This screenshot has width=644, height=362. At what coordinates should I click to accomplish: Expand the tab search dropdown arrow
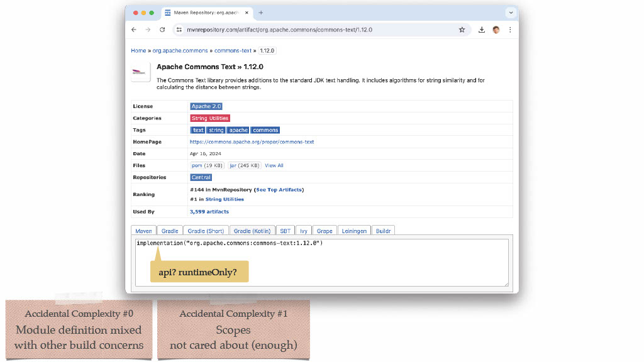click(511, 13)
